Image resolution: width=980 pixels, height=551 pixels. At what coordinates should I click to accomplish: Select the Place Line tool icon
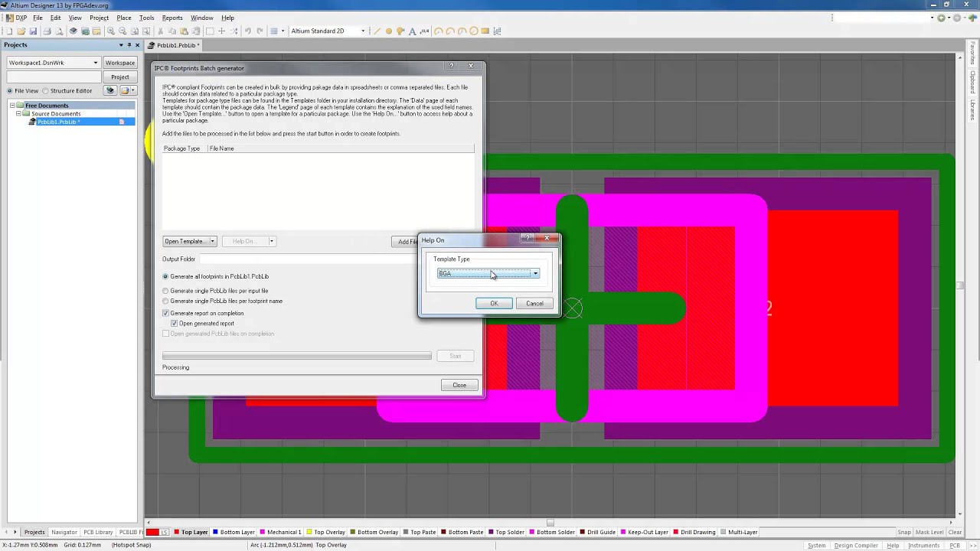click(x=377, y=31)
